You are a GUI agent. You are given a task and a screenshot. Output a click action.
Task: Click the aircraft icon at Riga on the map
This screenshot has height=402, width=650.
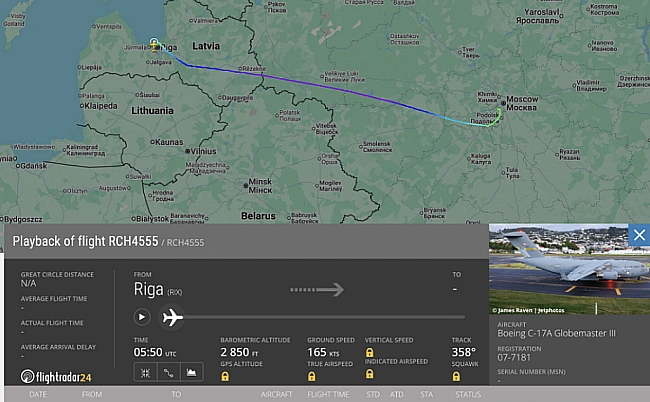(154, 46)
